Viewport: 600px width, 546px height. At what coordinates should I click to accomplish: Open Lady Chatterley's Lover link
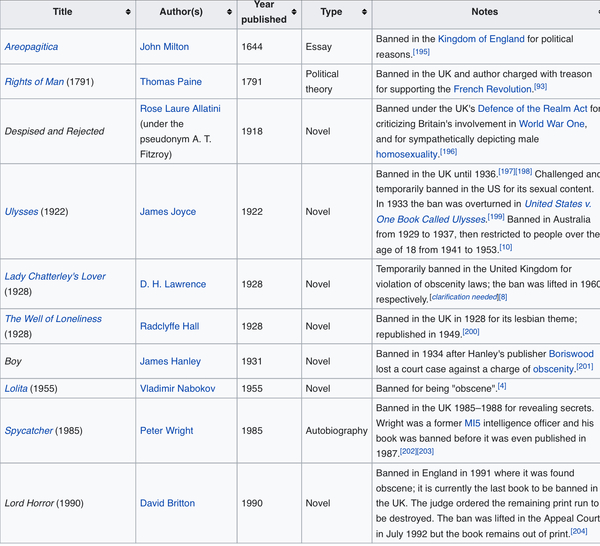pos(55,276)
